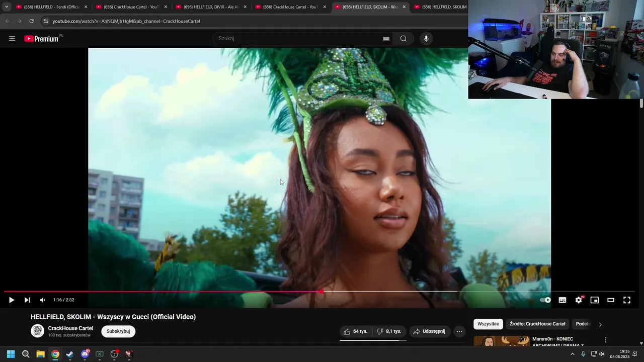Close the active HELLFIELD, SKOLIM tab

click(x=404, y=7)
